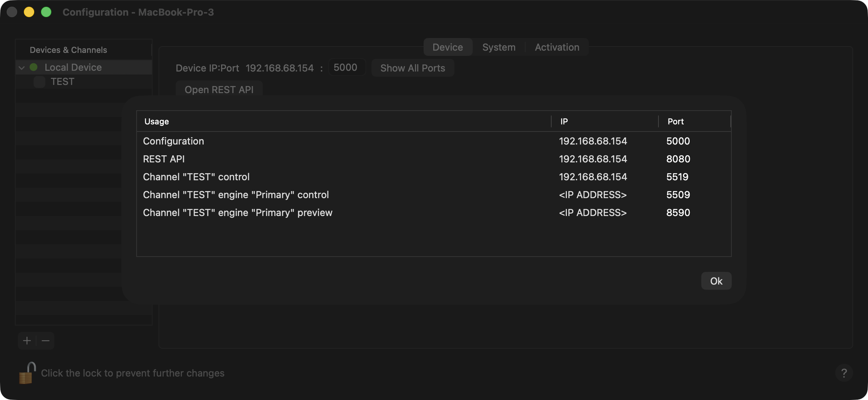This screenshot has width=868, height=400.
Task: Click port value 8080 in the table
Action: [678, 159]
